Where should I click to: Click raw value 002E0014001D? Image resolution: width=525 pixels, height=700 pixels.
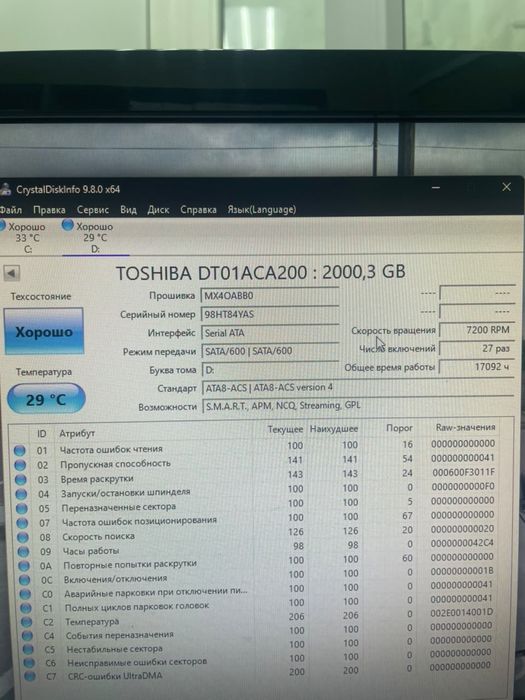pyautogui.click(x=462, y=613)
